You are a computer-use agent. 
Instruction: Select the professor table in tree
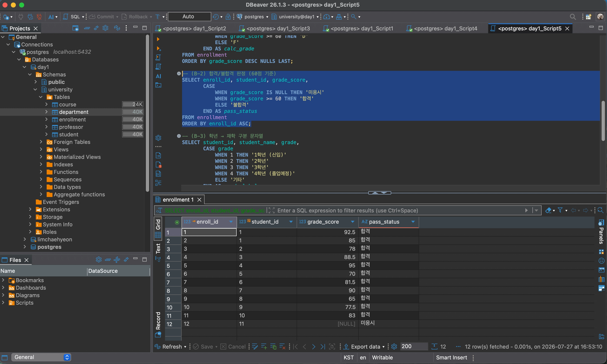coord(71,127)
